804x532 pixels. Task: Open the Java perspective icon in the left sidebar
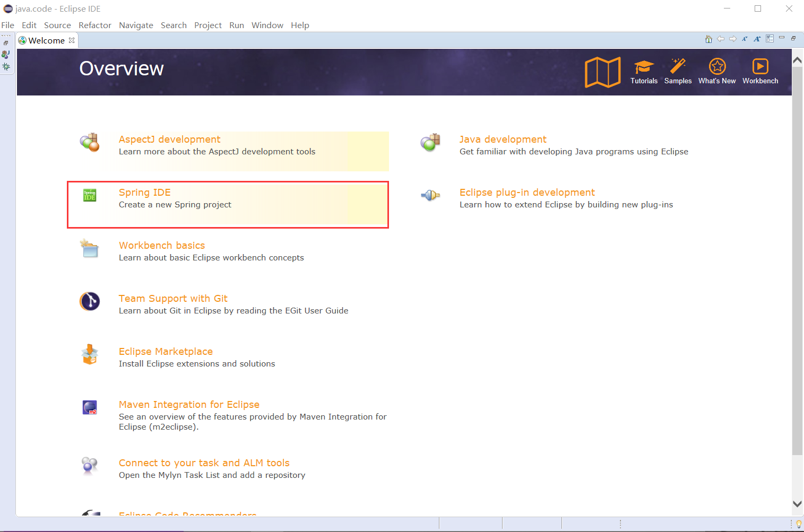(6, 54)
